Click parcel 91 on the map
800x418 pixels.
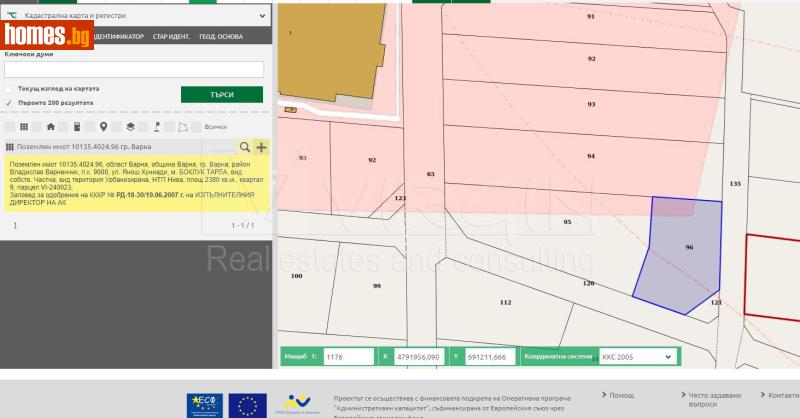pos(590,16)
